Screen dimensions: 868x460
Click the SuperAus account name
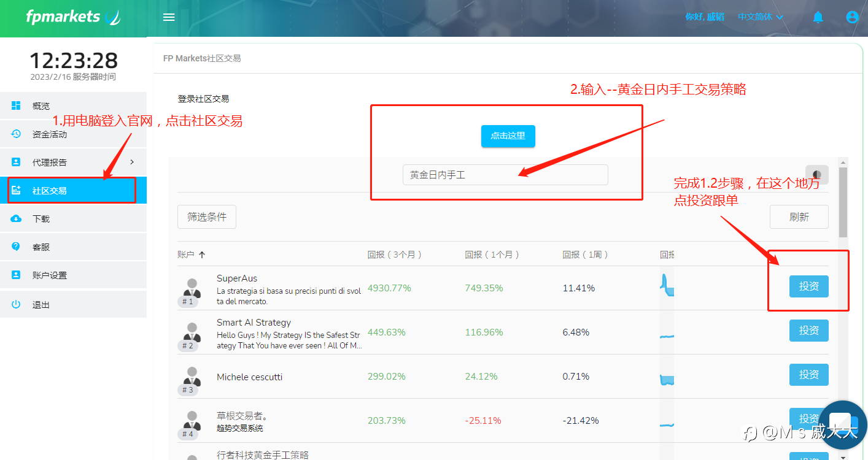[x=237, y=278]
